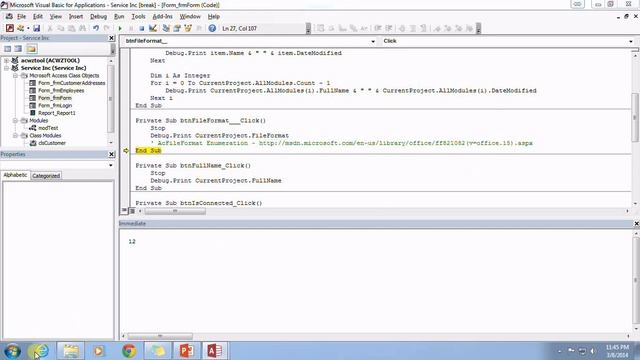This screenshot has height=360, width=640.
Task: Open PowerPoint from the taskbar
Action: pos(187,351)
